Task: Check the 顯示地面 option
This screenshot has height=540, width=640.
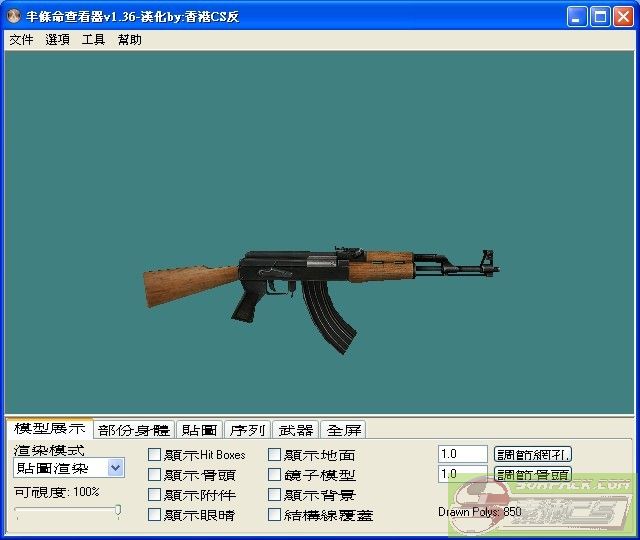Action: [x=275, y=455]
